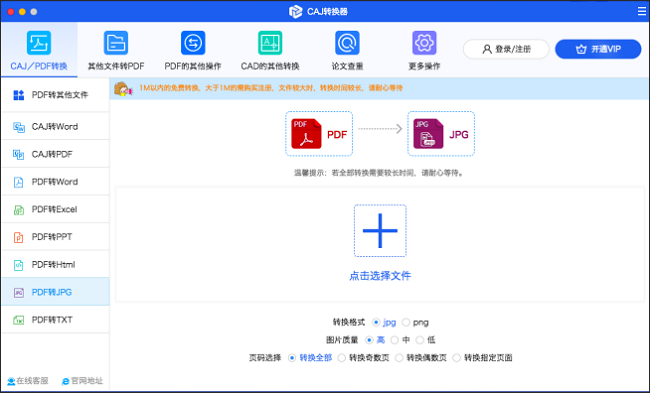The height and width of the screenshot is (393, 650).
Task: Click the purple JPG label next to target icon
Action: pyautogui.click(x=459, y=135)
